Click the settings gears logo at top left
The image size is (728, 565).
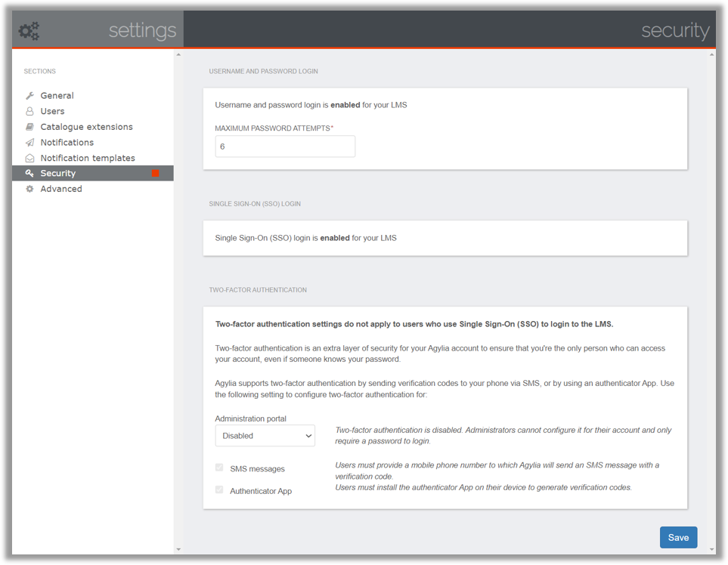click(x=28, y=30)
